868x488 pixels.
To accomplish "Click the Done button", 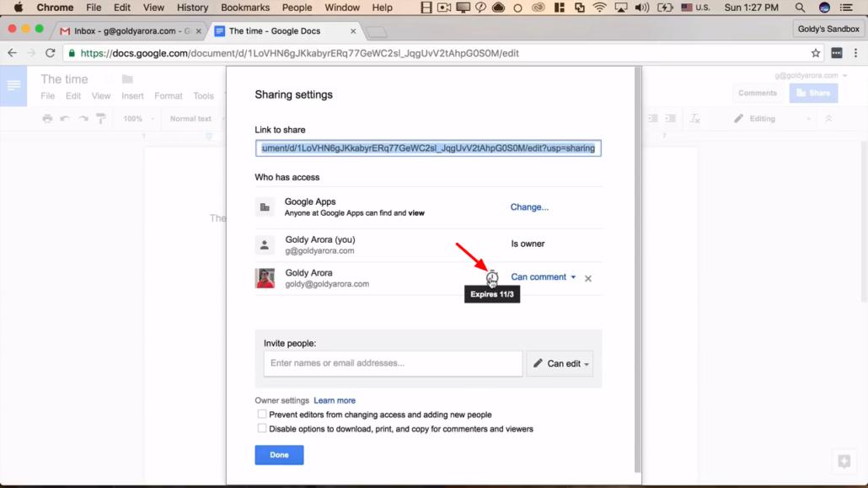I will point(279,455).
